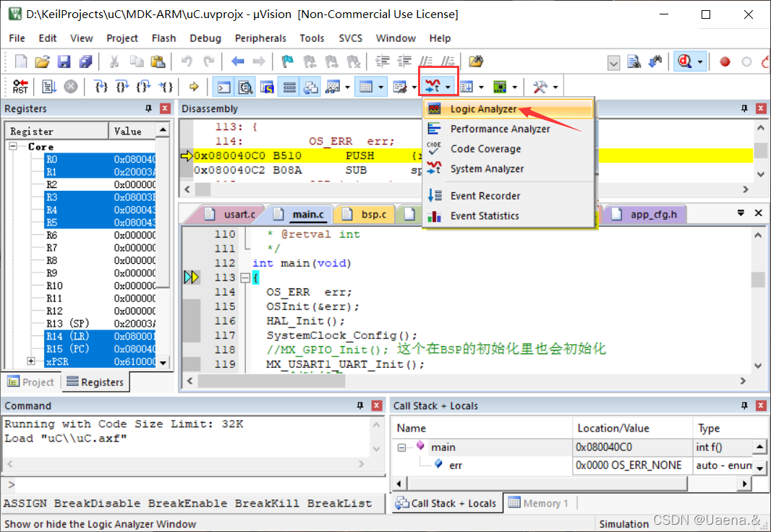This screenshot has width=771, height=532.
Task: Pin the Call Stack + Locals panel
Action: pyautogui.click(x=744, y=406)
